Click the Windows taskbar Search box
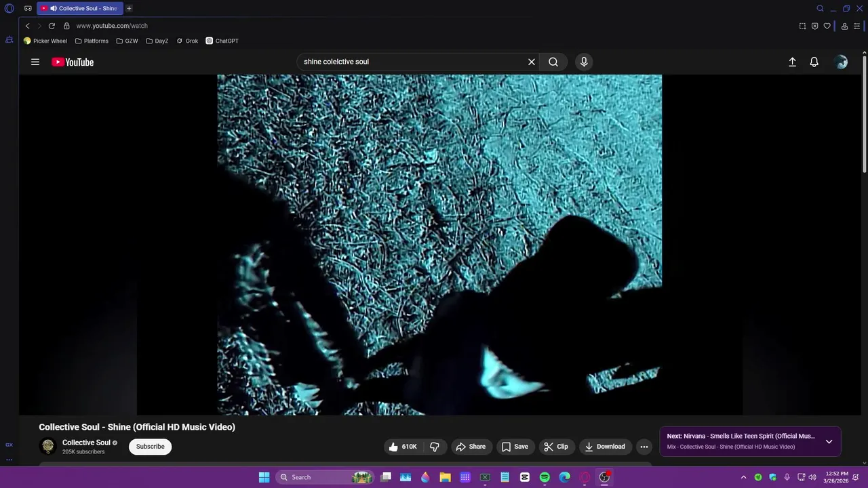This screenshot has height=488, width=868. point(326,477)
